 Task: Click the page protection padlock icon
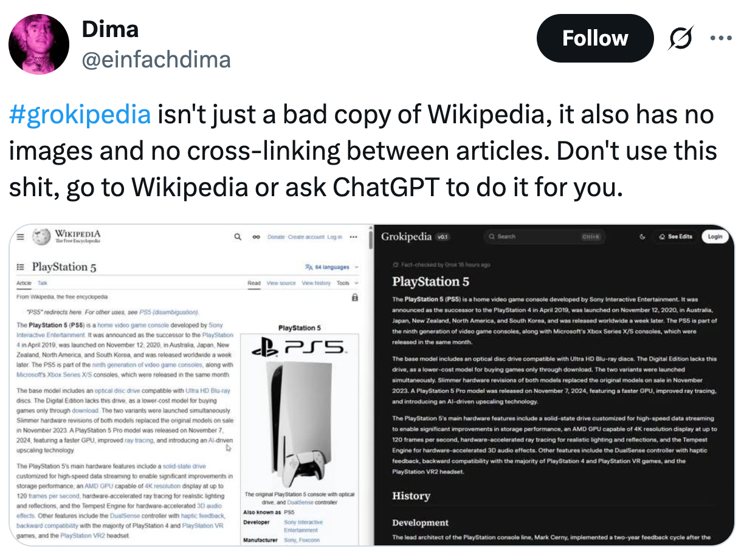click(355, 298)
